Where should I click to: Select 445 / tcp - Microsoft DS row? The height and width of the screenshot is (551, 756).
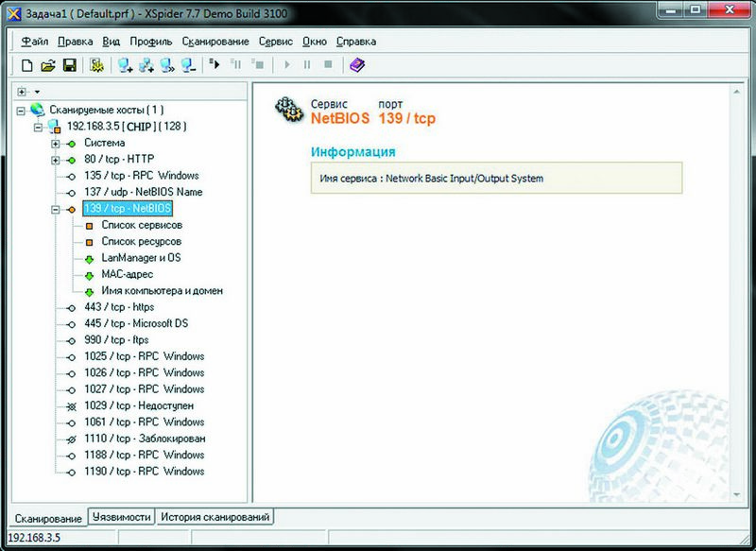[136, 323]
